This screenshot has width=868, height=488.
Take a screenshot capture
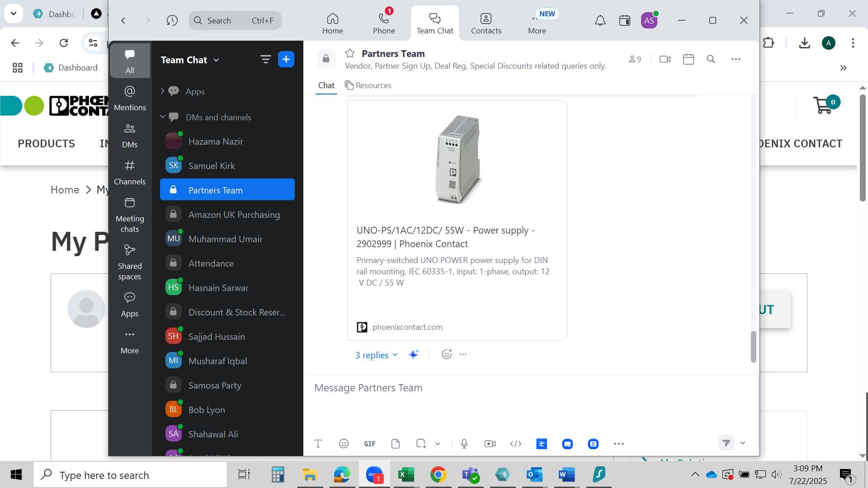(x=421, y=444)
